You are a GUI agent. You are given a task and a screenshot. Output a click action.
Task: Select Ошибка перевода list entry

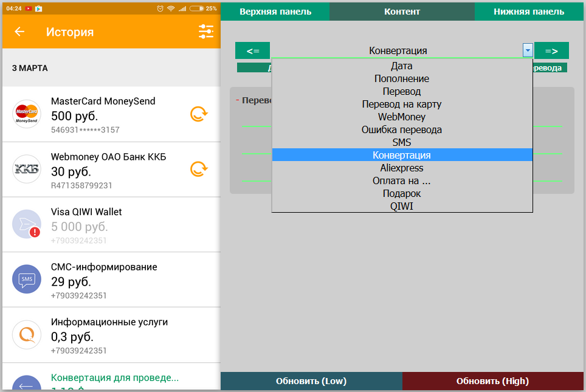point(401,129)
